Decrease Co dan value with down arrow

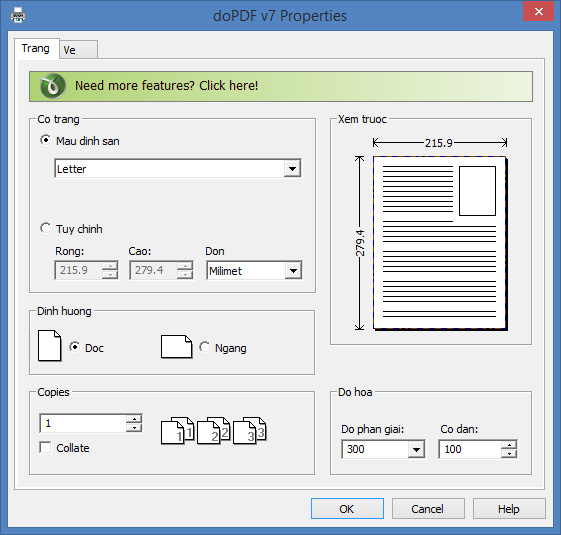click(509, 454)
